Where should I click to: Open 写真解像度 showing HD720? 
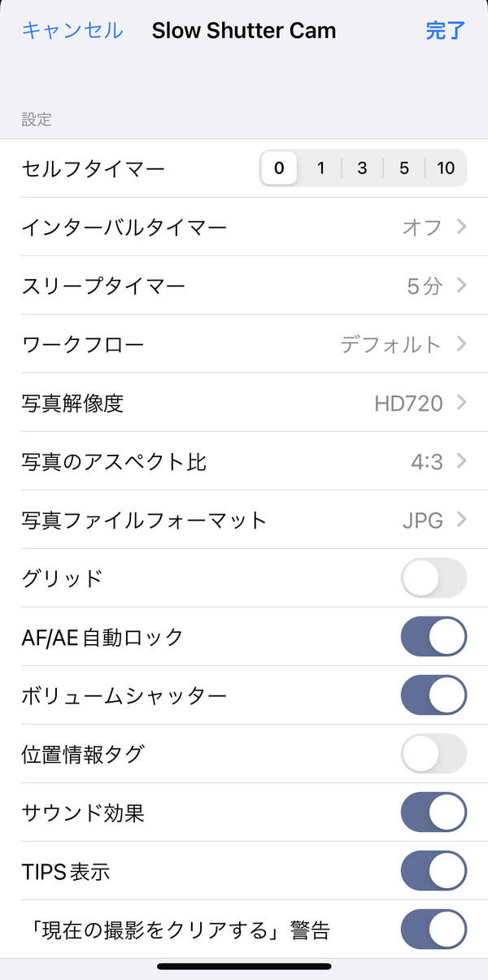pyautogui.click(x=244, y=403)
